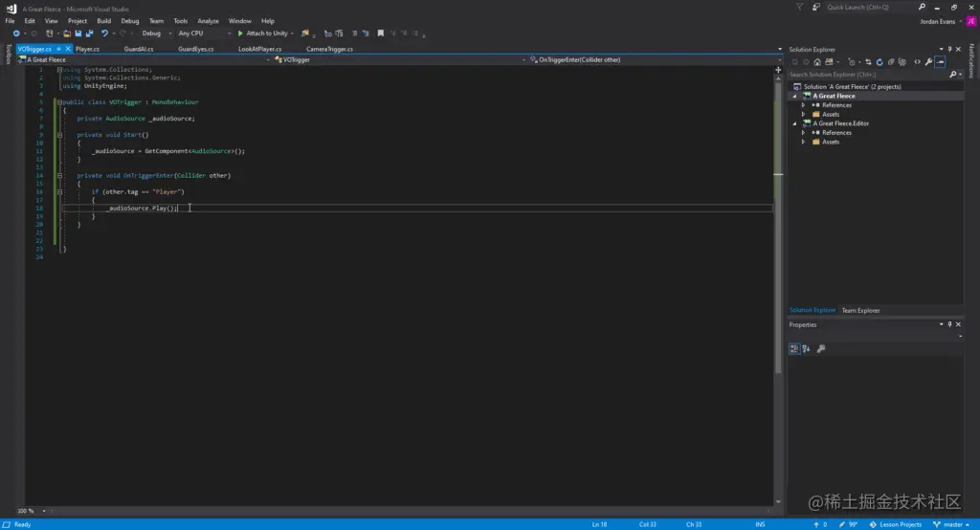Open the feedback icon near Quick Launch
Screen dimensions: 980x530
(x=816, y=7)
